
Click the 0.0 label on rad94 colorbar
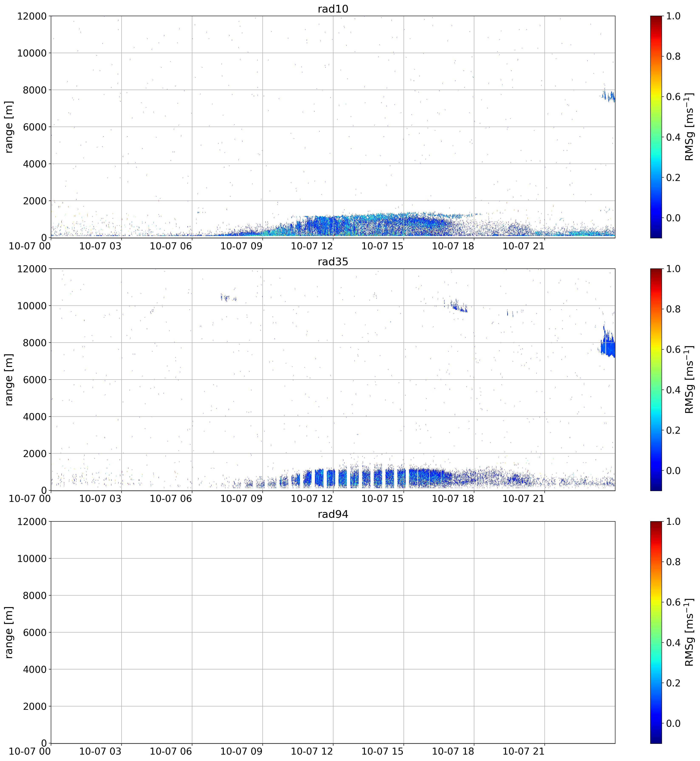pos(673,723)
